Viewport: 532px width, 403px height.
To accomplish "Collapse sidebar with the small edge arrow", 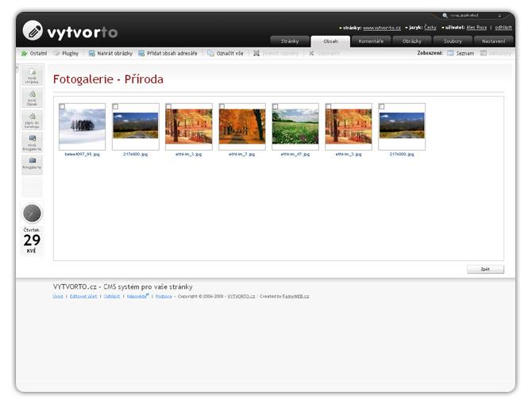I will tap(17, 67).
